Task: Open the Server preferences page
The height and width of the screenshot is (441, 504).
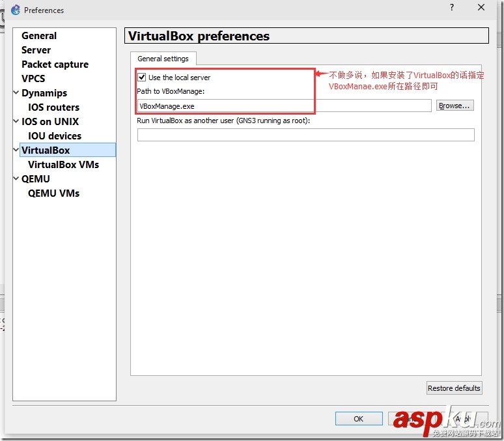Action: [36, 50]
